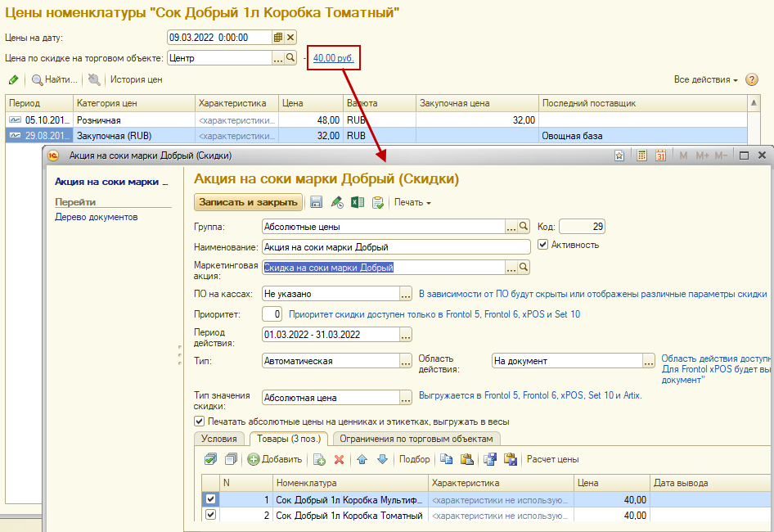Click the История цен button
The image size is (774, 532).
coord(137,79)
